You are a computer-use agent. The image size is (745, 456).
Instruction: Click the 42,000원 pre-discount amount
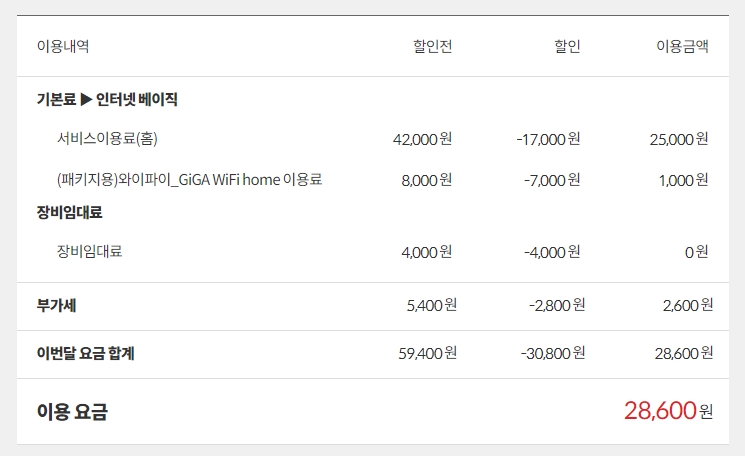pyautogui.click(x=423, y=139)
